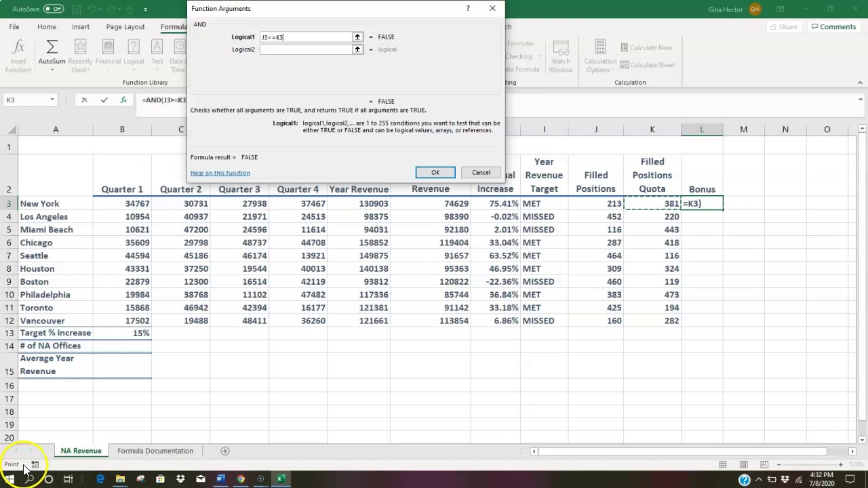Click OK in Function Arguments dialog
This screenshot has width=868, height=488.
click(x=435, y=172)
